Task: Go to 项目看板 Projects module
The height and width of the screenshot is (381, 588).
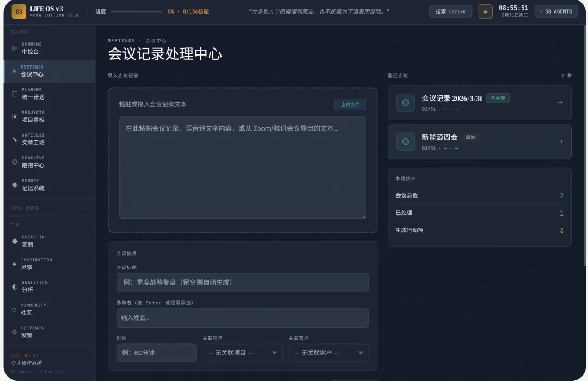Action: click(50, 116)
